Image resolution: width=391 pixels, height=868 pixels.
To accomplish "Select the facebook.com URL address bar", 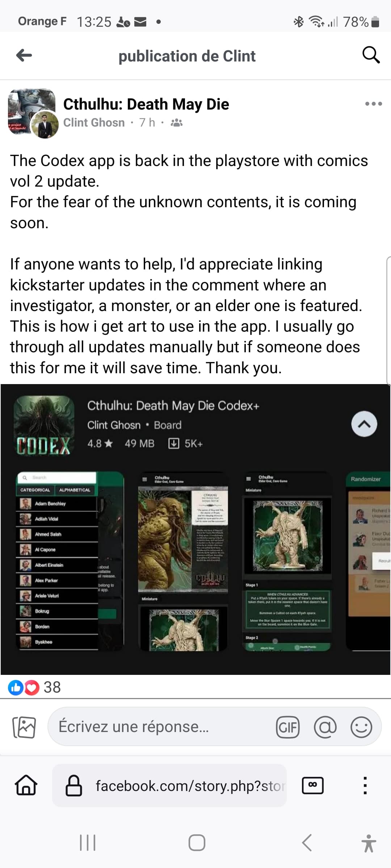I will pos(169,786).
